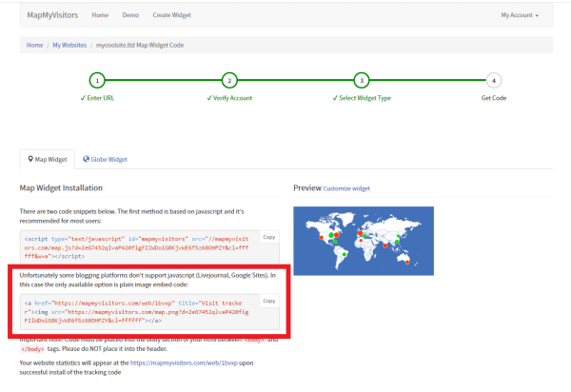Click step 1 circle Enter URL

[97, 81]
